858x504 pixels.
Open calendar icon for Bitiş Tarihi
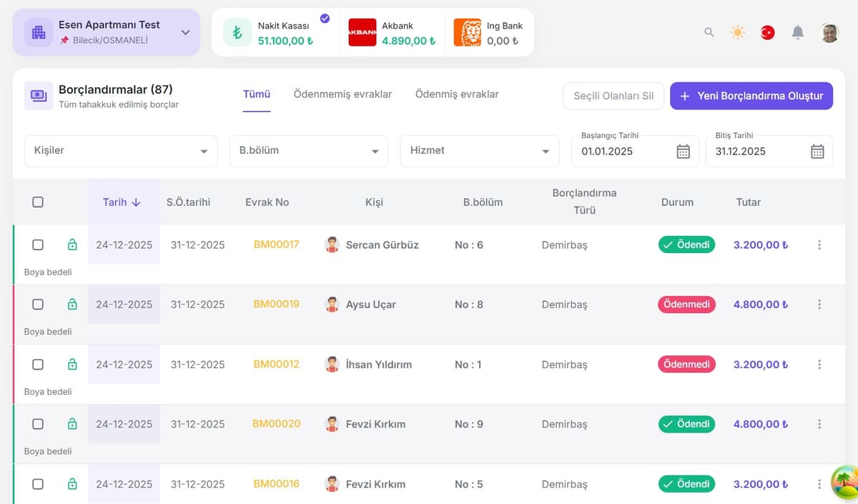[x=817, y=152]
